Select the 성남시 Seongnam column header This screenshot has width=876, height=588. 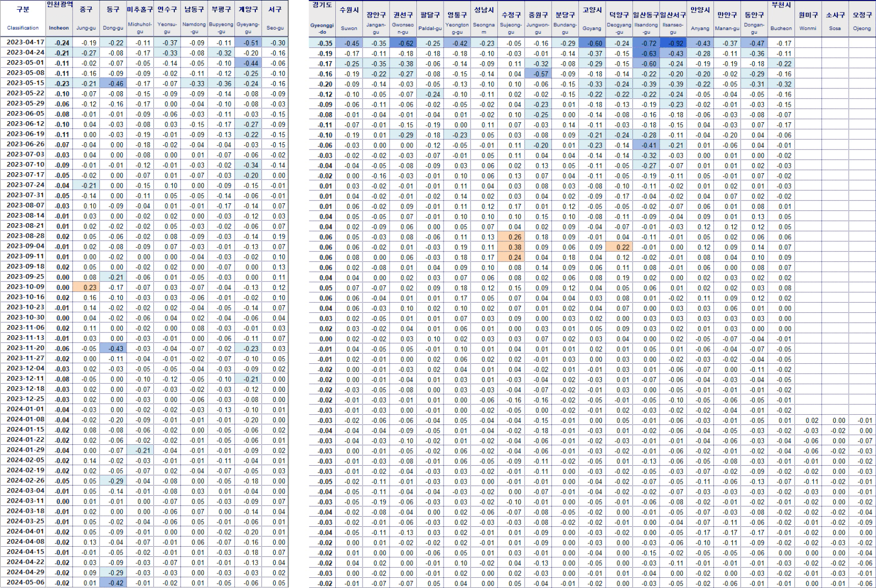(x=484, y=18)
